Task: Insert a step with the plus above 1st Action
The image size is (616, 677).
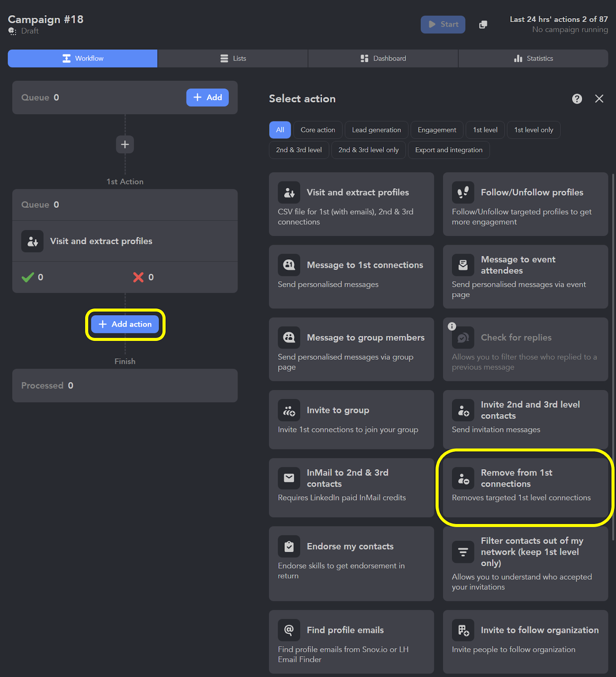Action: [125, 145]
